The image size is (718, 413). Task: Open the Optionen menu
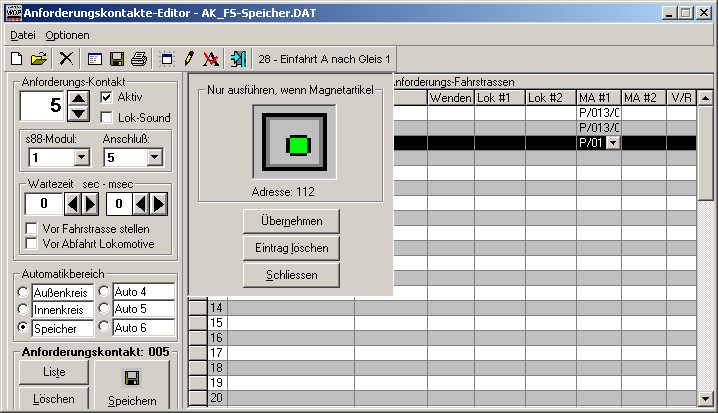point(67,35)
